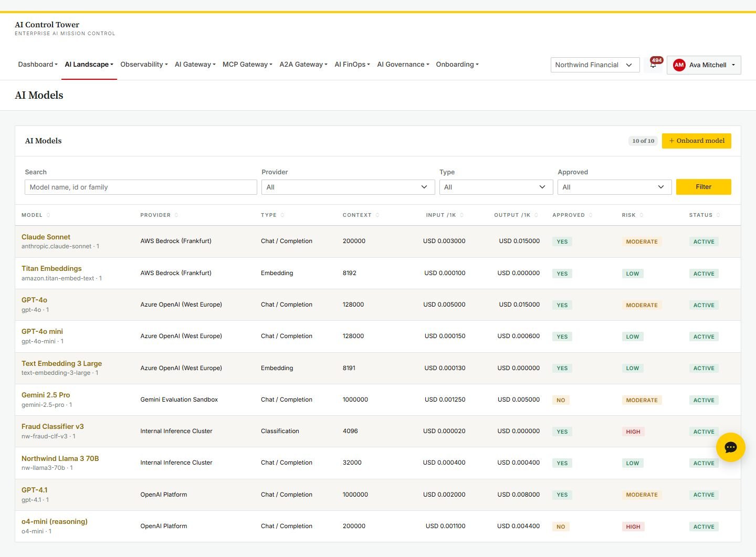Open the Northwind Llama 3 70B link

coord(60,459)
